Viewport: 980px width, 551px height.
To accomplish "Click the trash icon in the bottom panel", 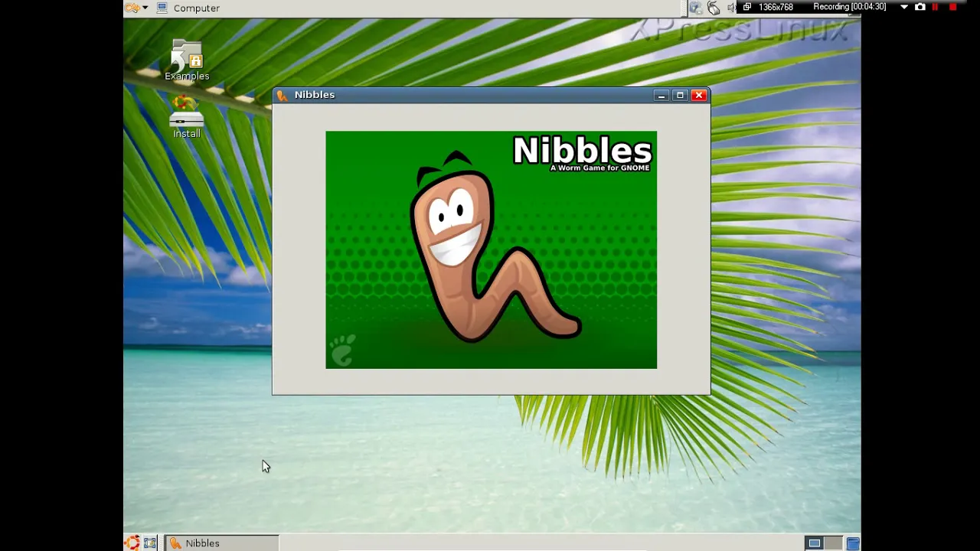I will (853, 543).
